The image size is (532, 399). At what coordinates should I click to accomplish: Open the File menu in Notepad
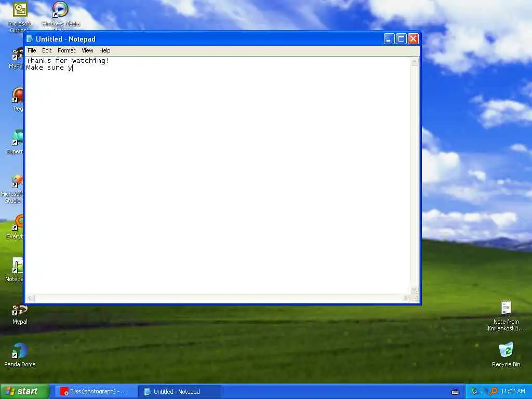click(x=32, y=50)
